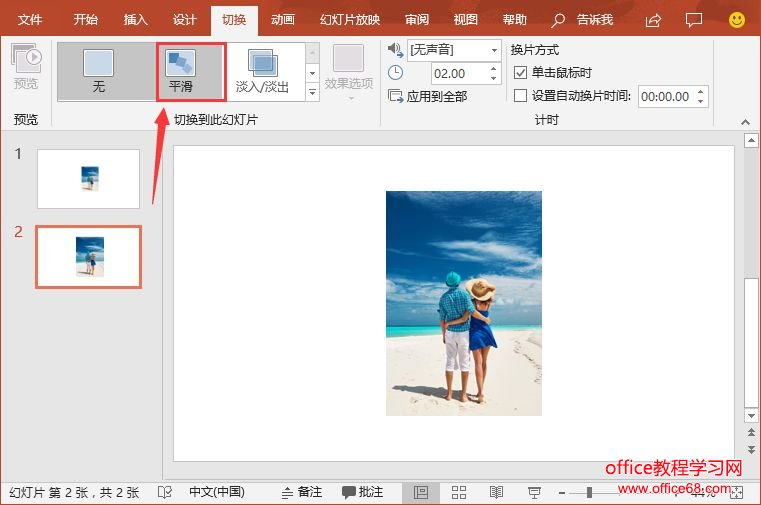Click the share icon in title bar
761x505 pixels.
pos(653,20)
